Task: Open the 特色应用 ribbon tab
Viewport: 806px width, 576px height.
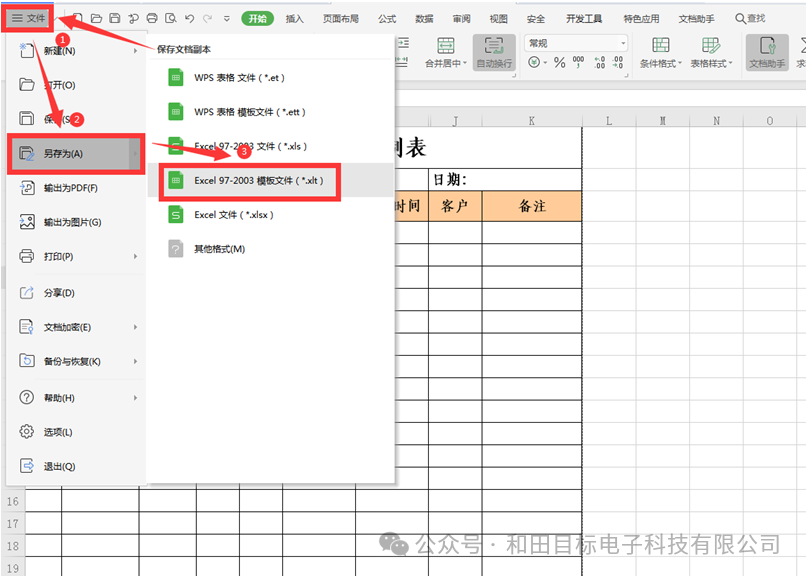Action: pyautogui.click(x=641, y=19)
